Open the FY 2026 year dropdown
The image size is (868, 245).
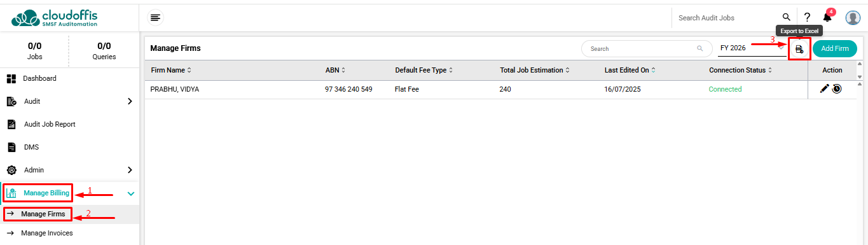tap(752, 48)
